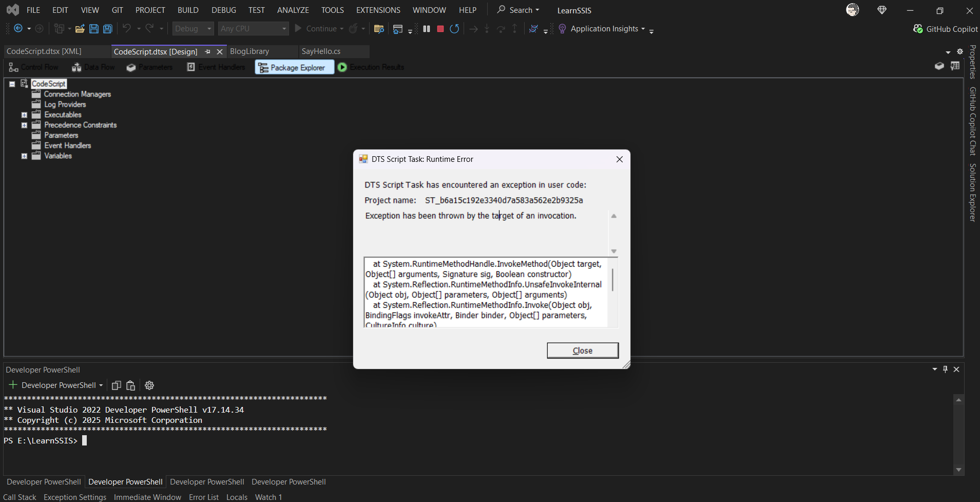Open GitHub Copilot from title bar
The image size is (980, 502).
pos(946,29)
